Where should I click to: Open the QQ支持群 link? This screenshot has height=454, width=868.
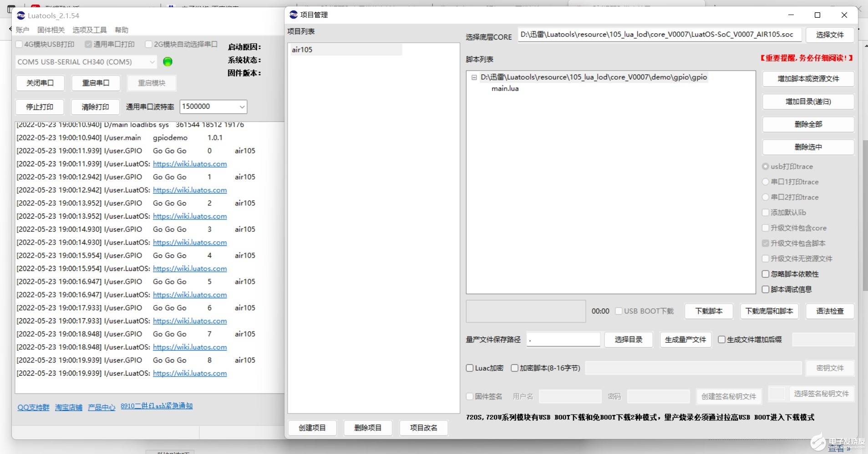click(33, 408)
